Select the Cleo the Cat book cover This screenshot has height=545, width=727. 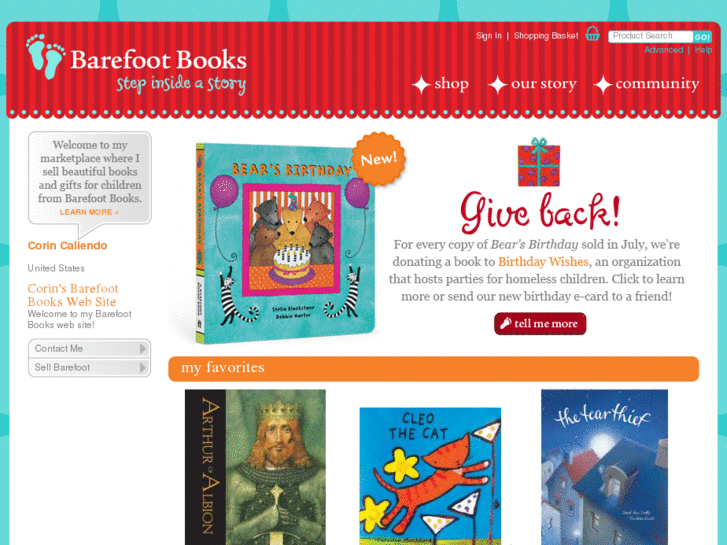point(430,476)
